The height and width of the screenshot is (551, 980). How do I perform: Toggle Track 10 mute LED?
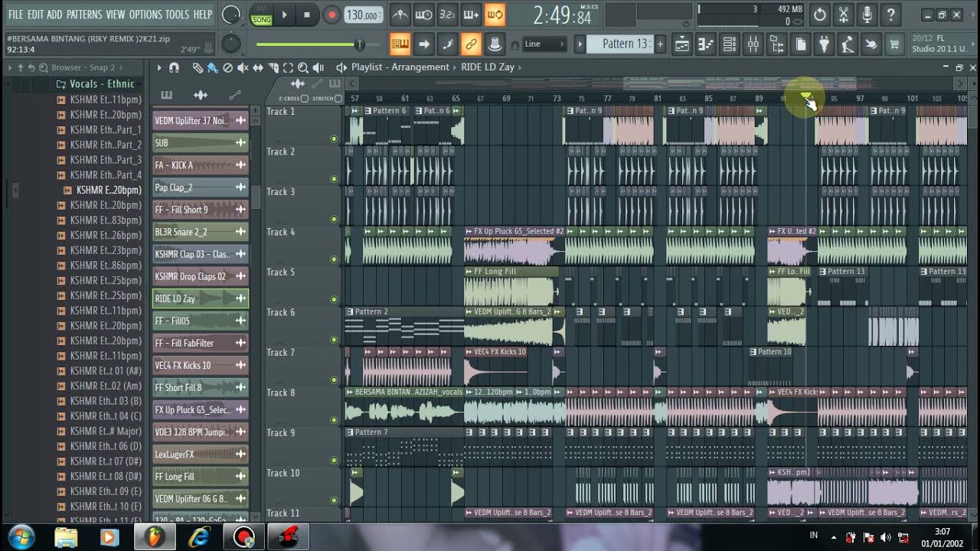(334, 500)
